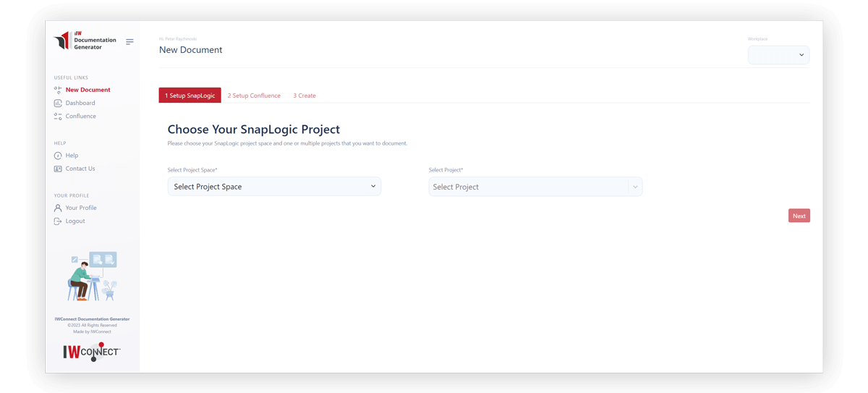Click the Confluence sidebar icon
The image size is (868, 393).
(x=58, y=116)
